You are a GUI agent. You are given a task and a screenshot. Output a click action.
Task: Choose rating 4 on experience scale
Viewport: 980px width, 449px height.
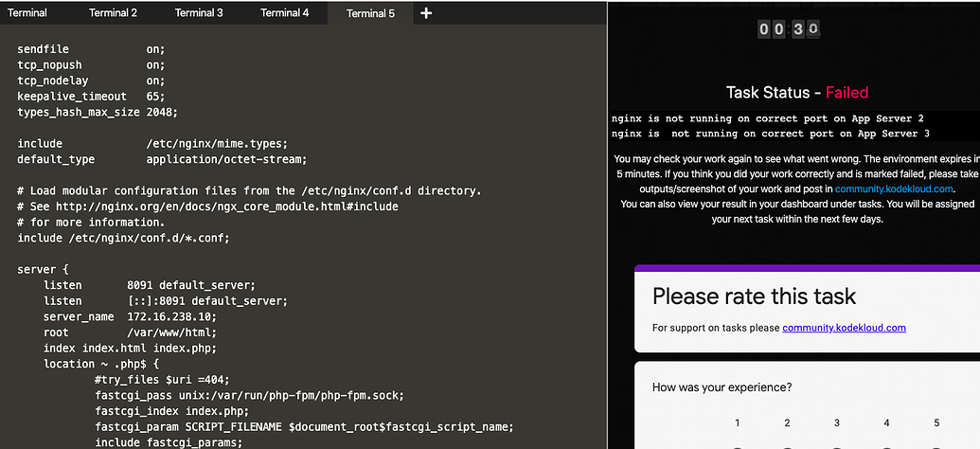[x=886, y=423]
